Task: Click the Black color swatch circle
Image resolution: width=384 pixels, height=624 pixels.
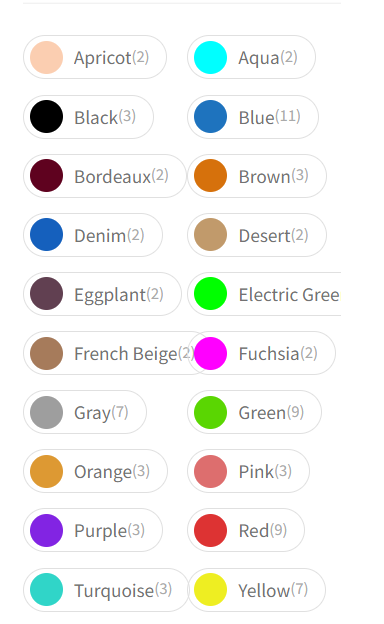Action: point(47,117)
